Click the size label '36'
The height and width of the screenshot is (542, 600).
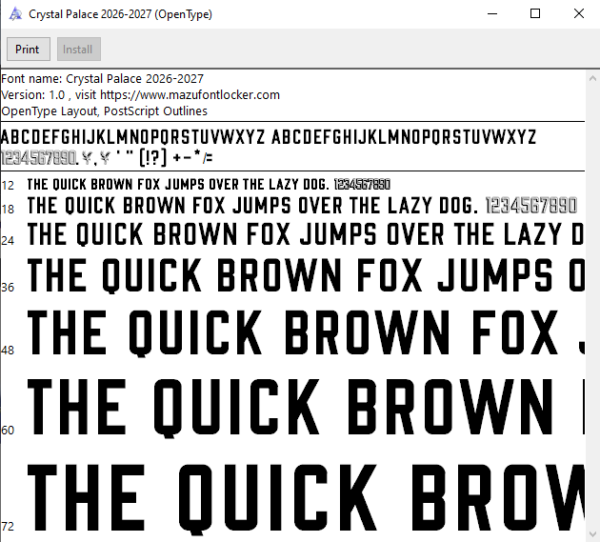tap(8, 287)
